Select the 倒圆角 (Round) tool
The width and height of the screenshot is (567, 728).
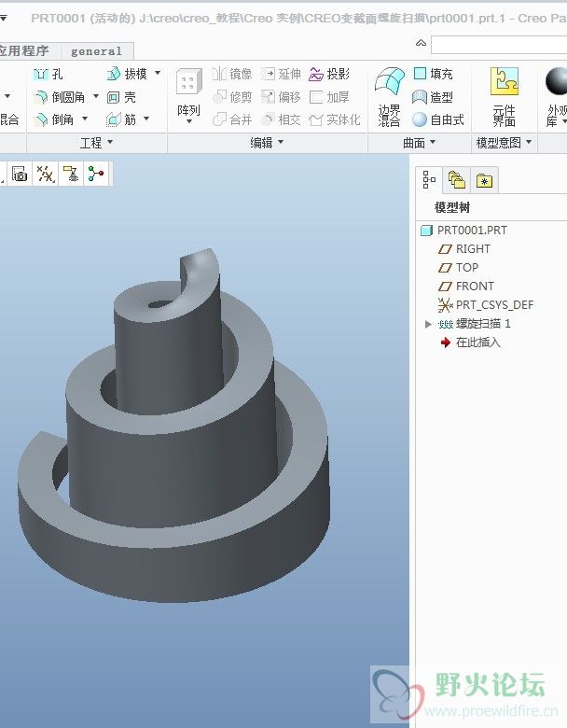click(60, 97)
